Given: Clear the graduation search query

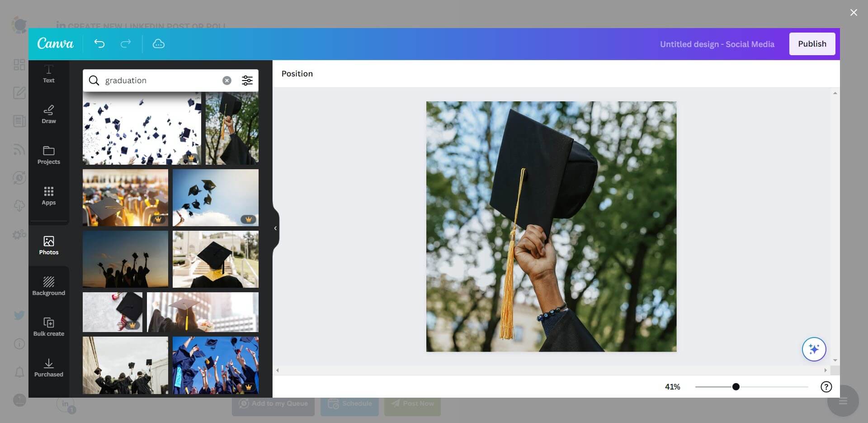Looking at the screenshot, I should [226, 80].
